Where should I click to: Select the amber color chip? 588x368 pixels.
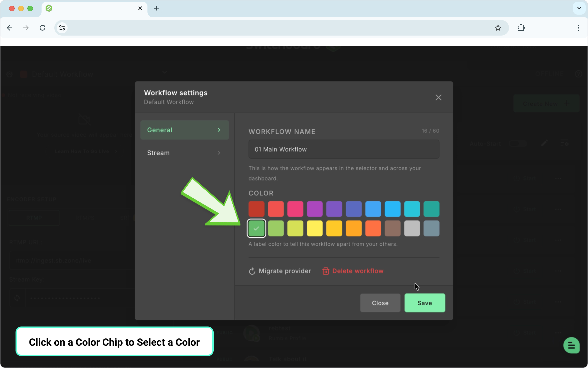point(334,228)
